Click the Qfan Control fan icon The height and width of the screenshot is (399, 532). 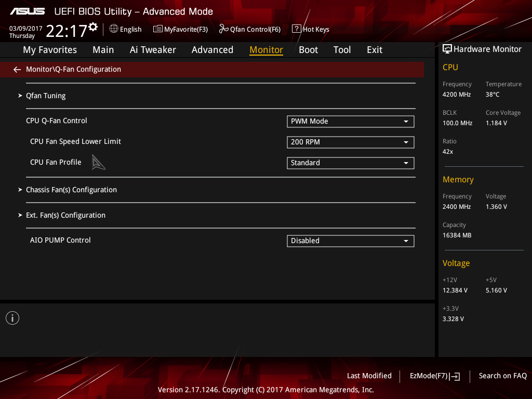tap(223, 29)
